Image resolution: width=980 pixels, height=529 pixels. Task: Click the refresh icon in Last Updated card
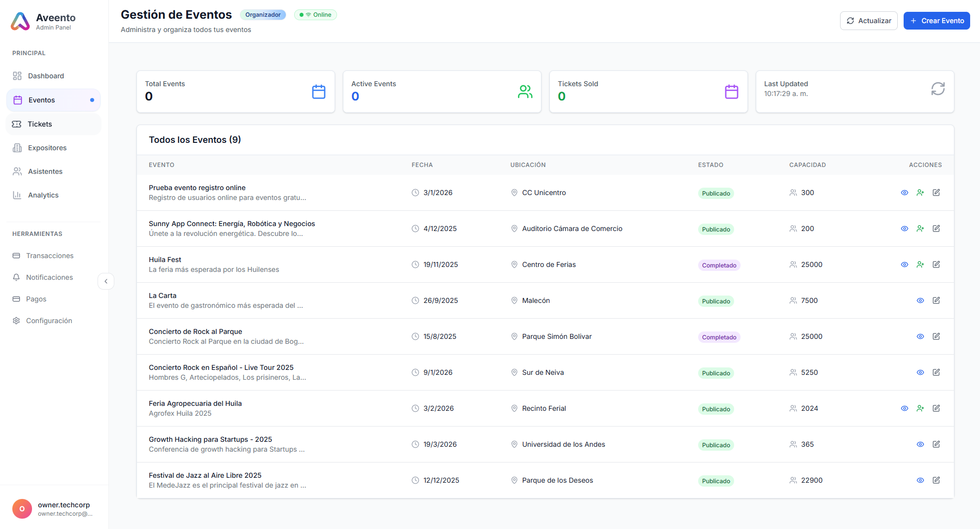(x=938, y=89)
